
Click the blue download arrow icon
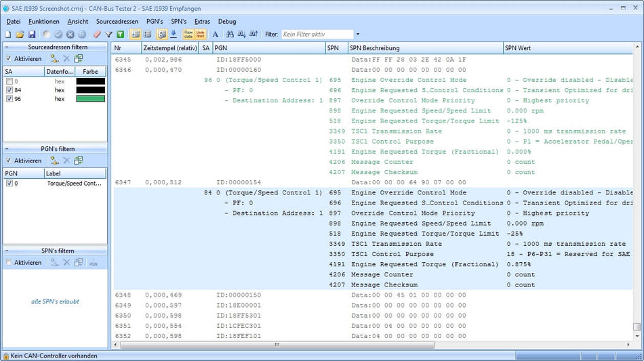pos(174,34)
